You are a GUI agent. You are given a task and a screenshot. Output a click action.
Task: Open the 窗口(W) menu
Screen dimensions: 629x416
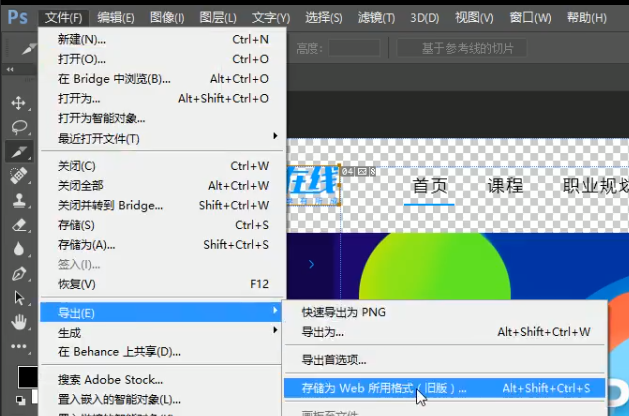(530, 18)
